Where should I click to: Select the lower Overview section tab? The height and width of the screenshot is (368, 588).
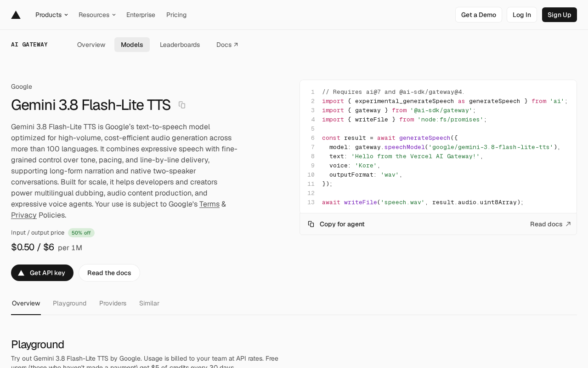[26, 303]
